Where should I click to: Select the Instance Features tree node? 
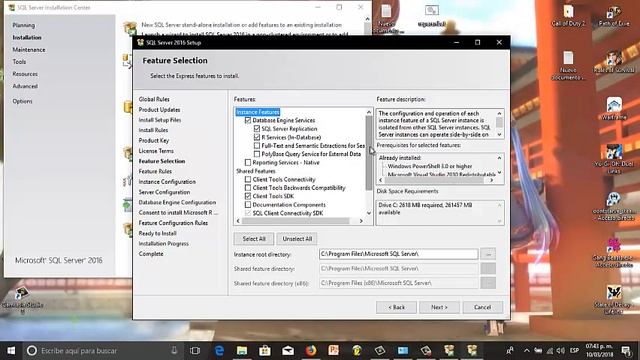pyautogui.click(x=258, y=112)
